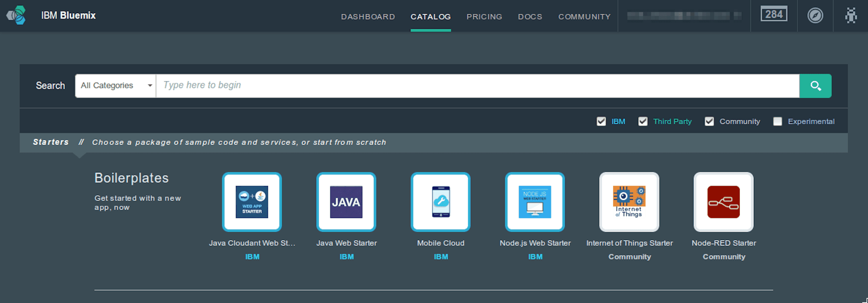Viewport: 868px width, 303px height.
Task: Open the Internet of Things Starter icon
Action: coord(629,202)
